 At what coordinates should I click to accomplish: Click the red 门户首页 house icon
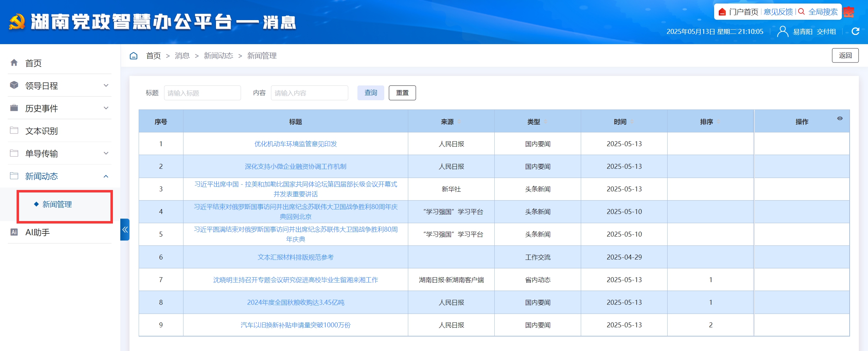[x=722, y=12]
